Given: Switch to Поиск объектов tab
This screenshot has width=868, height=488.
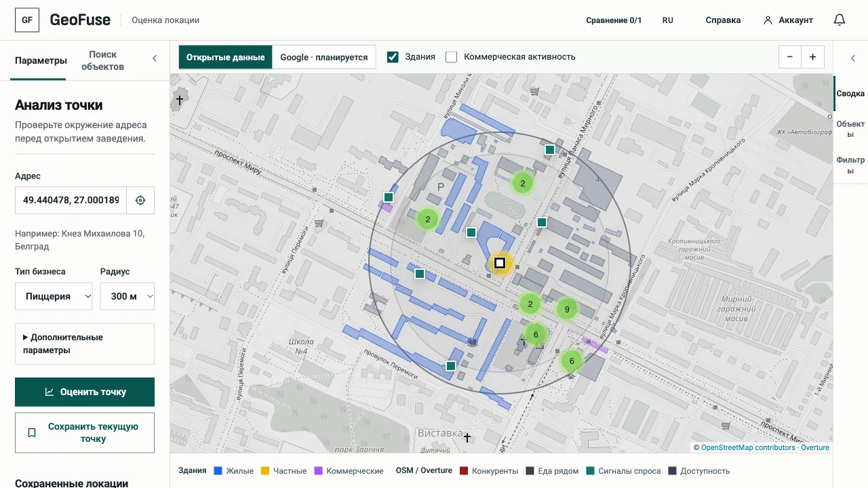Looking at the screenshot, I should coord(102,60).
